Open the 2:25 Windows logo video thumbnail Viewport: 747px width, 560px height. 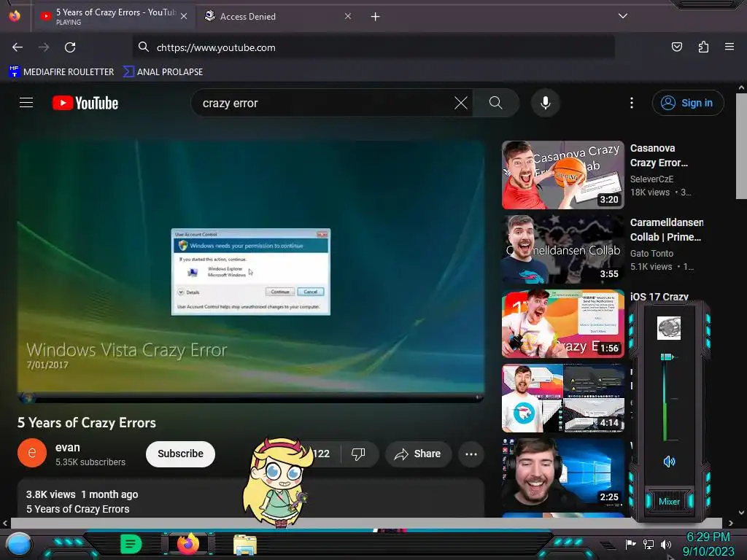click(x=563, y=472)
